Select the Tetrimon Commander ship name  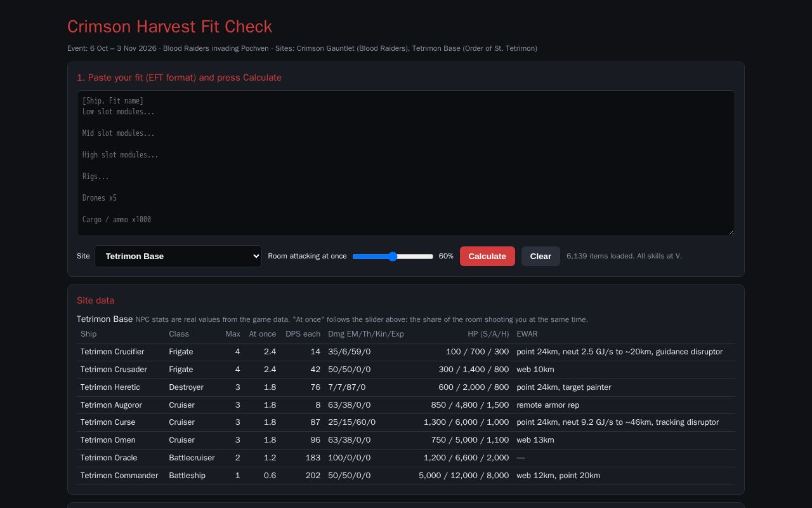[119, 476]
